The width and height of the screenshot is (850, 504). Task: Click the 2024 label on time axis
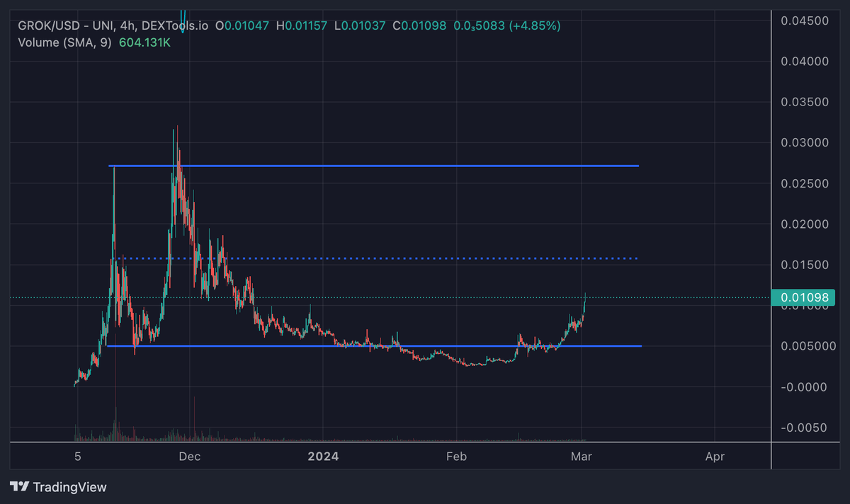[323, 457]
